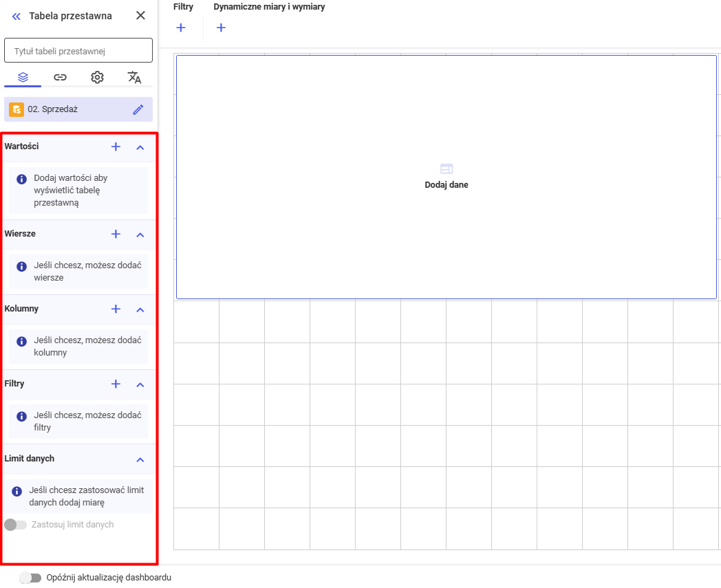721x588 pixels.
Task: Add a top bar filter under Filtry
Action: pyautogui.click(x=181, y=28)
